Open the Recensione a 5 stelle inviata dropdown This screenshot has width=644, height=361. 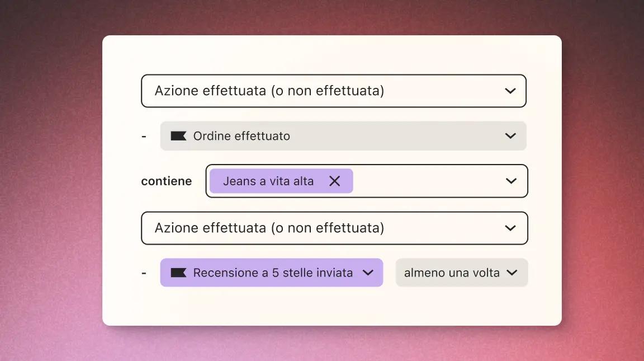click(271, 273)
